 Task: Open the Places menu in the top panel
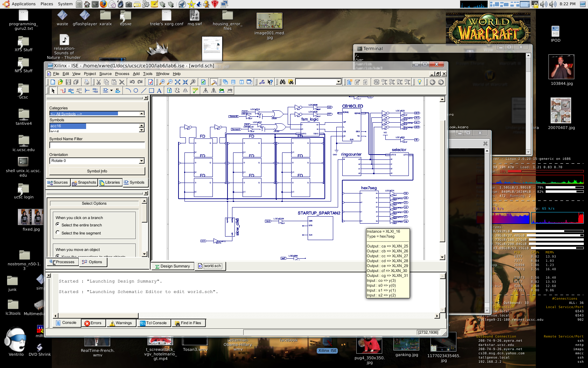tap(47, 4)
